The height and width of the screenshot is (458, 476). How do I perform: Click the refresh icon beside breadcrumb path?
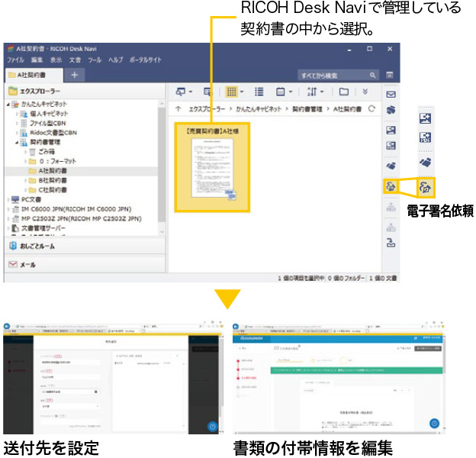(371, 109)
